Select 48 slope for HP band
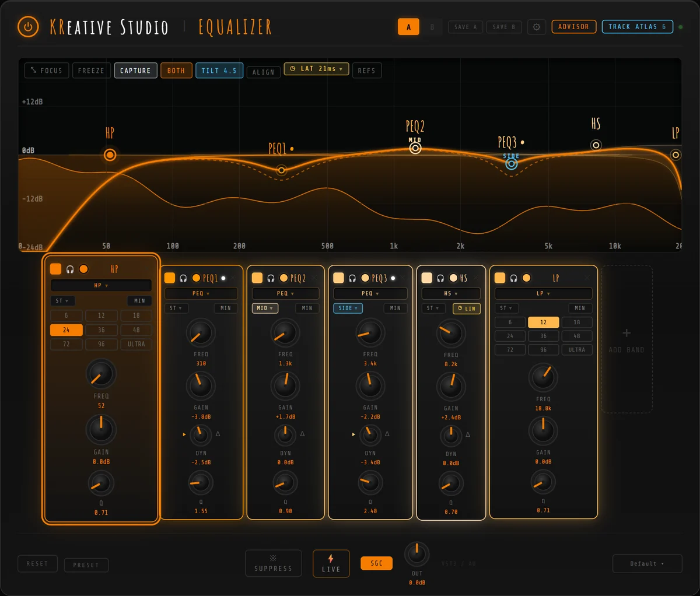This screenshot has width=700, height=596. 136,330
